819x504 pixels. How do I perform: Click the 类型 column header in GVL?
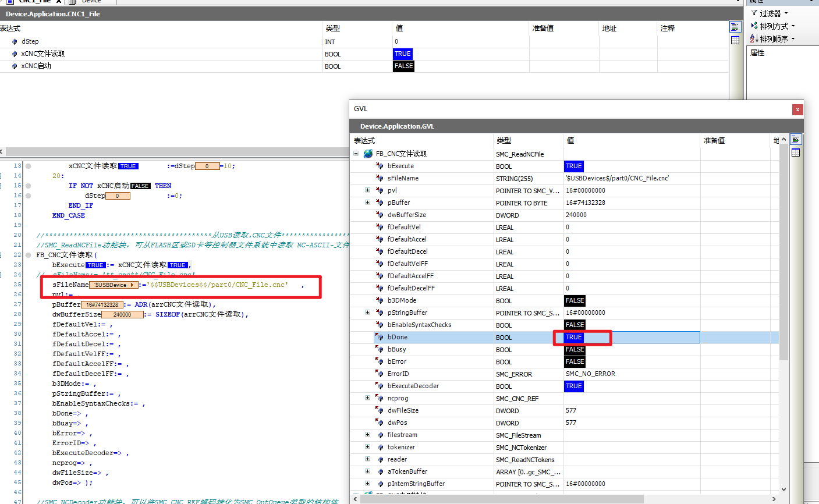pos(504,140)
